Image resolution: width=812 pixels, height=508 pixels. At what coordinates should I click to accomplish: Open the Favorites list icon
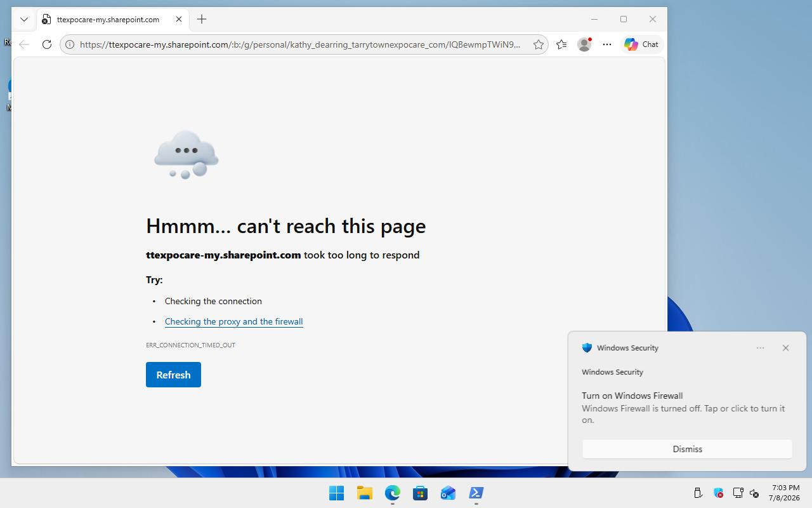click(x=561, y=44)
